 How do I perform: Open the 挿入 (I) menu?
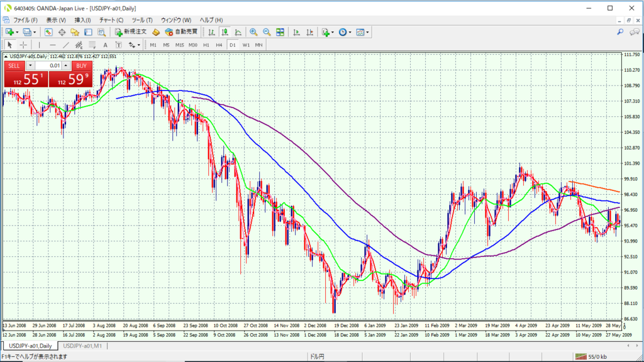(x=82, y=20)
